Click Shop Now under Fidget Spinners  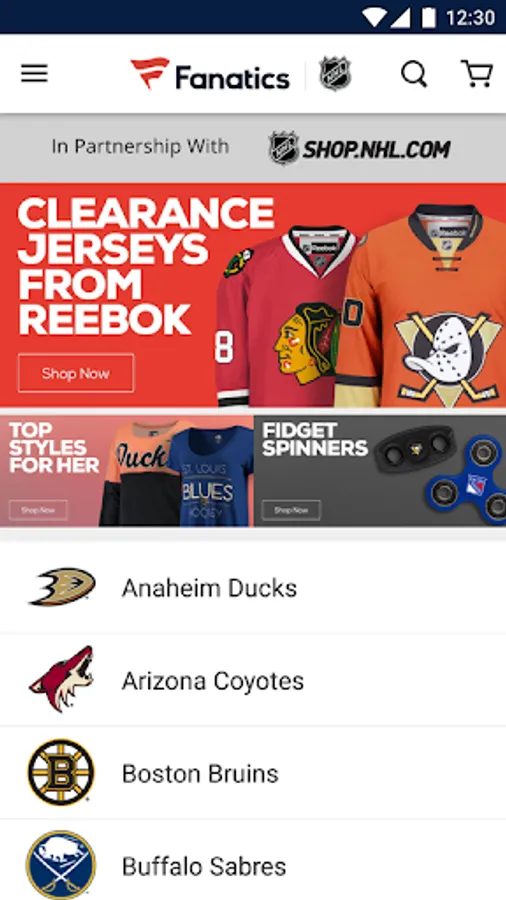tap(291, 510)
